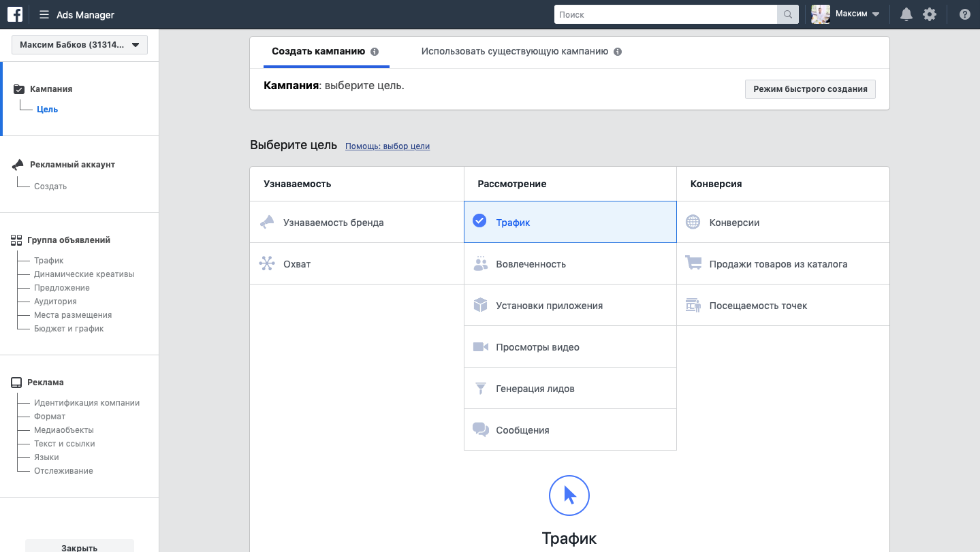Image resolution: width=980 pixels, height=552 pixels.
Task: Open the Помощь: выбор цели link
Action: click(x=388, y=146)
